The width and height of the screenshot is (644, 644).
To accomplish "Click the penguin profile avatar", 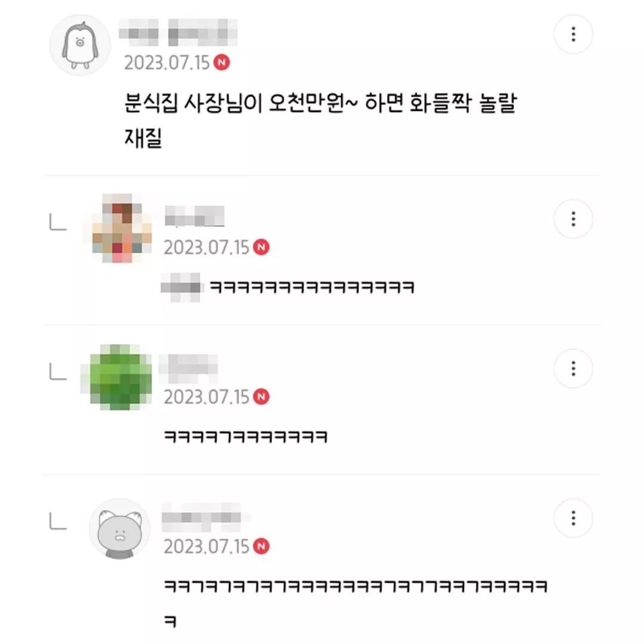I will click(x=80, y=45).
